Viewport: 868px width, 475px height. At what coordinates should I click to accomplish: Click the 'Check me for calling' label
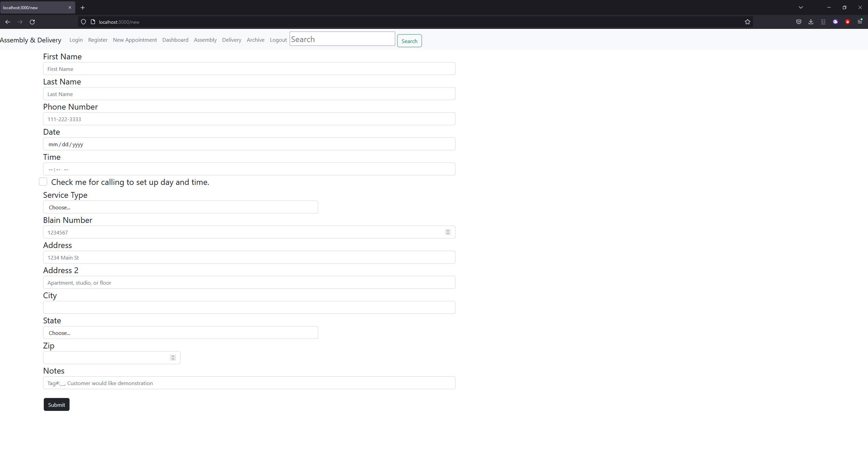click(x=130, y=182)
